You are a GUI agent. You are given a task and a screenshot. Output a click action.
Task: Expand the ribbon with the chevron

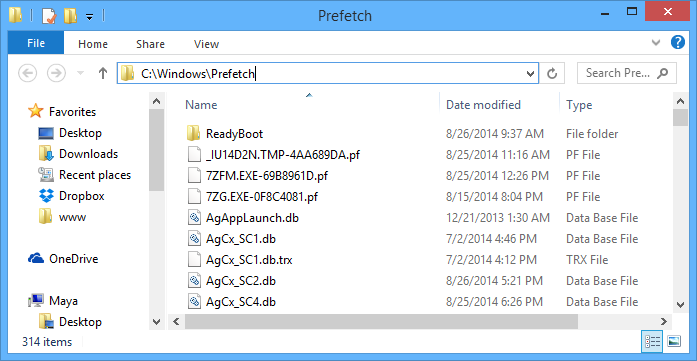tap(656, 43)
